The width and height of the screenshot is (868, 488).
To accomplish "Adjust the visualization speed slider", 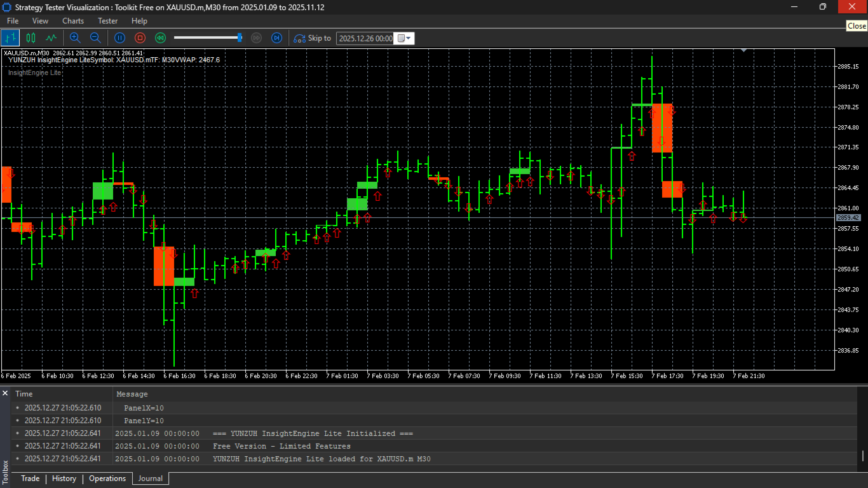I will pos(240,38).
